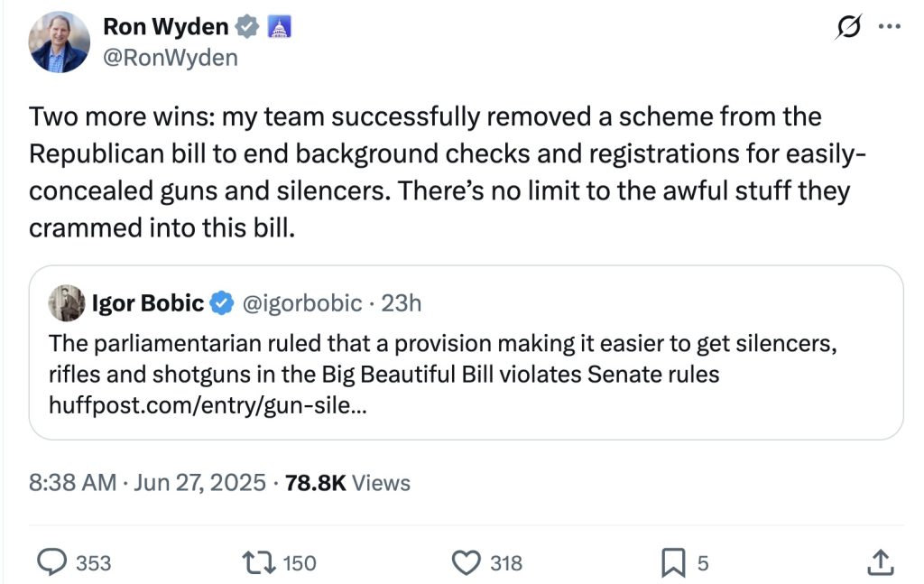The height and width of the screenshot is (584, 924).
Task: Like the tweet with the heart icon
Action: point(466,562)
